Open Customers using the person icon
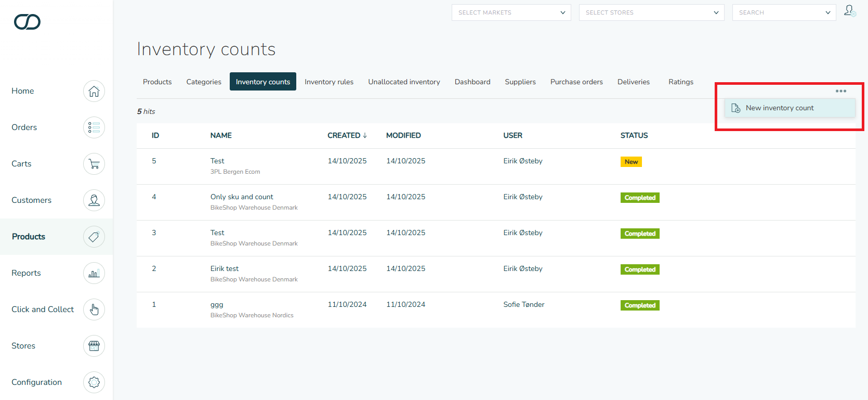This screenshot has width=868, height=400. pyautogui.click(x=94, y=200)
